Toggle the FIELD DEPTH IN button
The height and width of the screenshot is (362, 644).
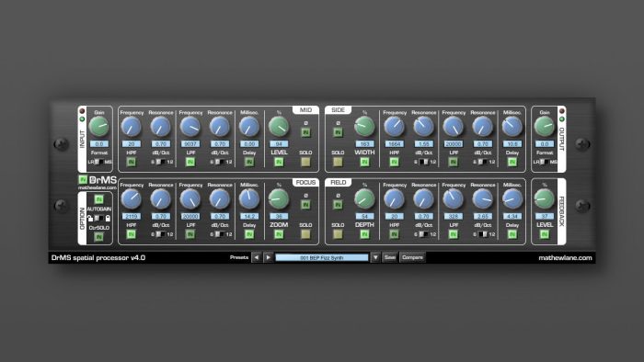click(x=364, y=234)
